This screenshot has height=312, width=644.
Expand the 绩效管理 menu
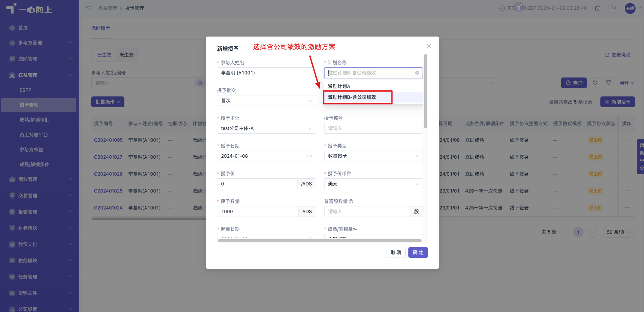[40, 179]
